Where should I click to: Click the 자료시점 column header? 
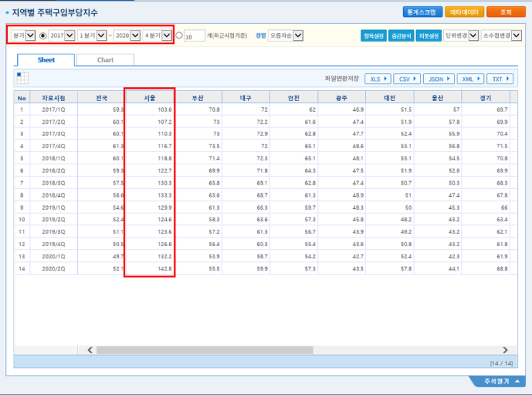[x=54, y=98]
